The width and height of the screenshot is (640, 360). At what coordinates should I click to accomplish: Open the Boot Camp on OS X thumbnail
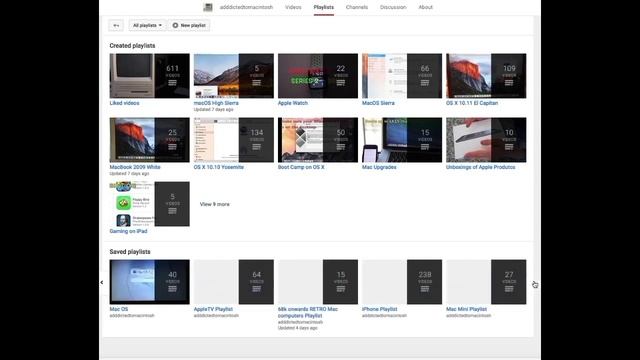pos(318,140)
